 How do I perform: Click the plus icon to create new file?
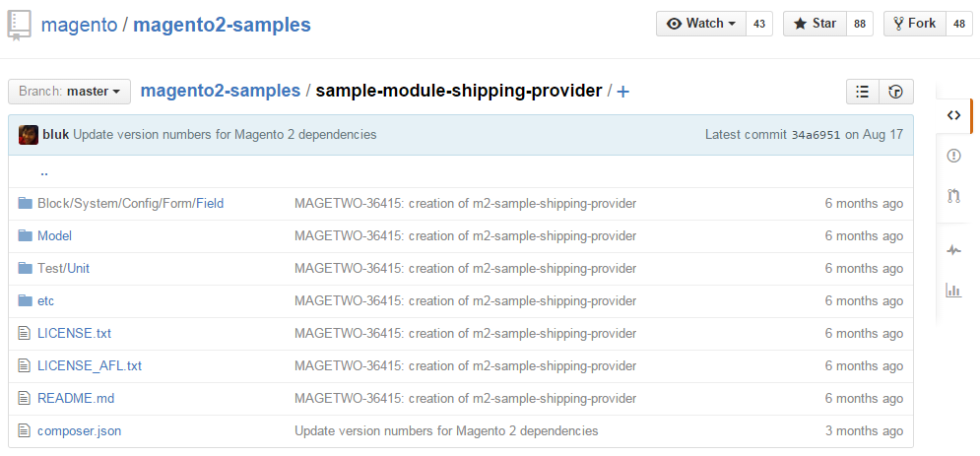click(x=623, y=92)
